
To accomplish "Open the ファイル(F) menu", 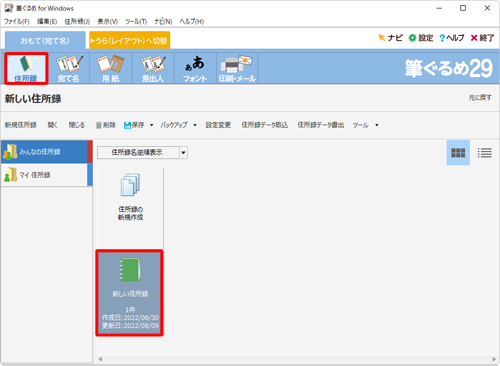I will 17,21.
